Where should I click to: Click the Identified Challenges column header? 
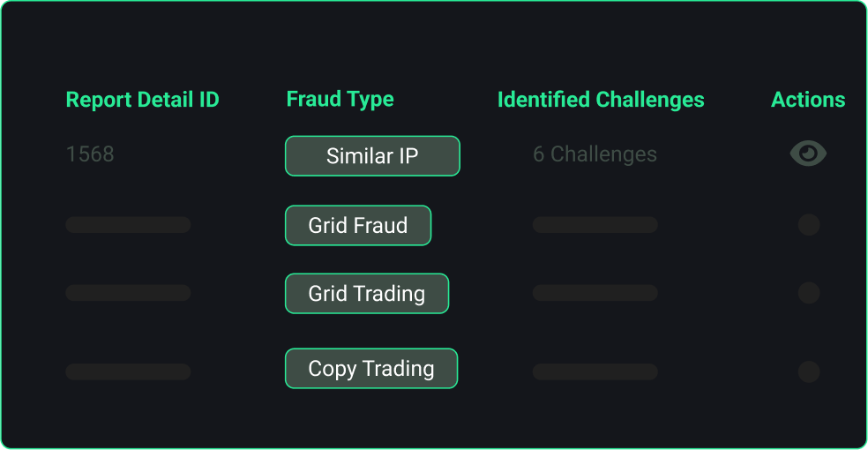601,100
